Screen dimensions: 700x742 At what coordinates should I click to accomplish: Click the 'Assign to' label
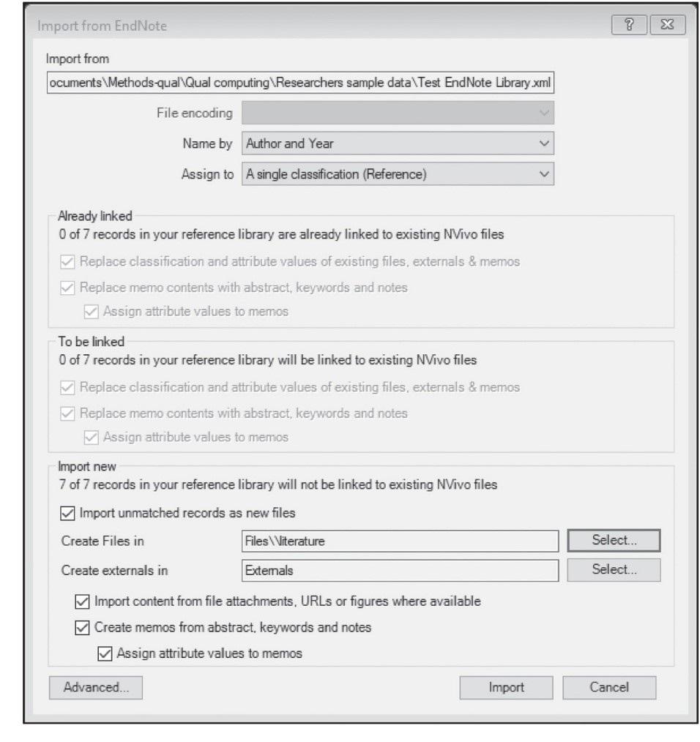[x=207, y=174]
